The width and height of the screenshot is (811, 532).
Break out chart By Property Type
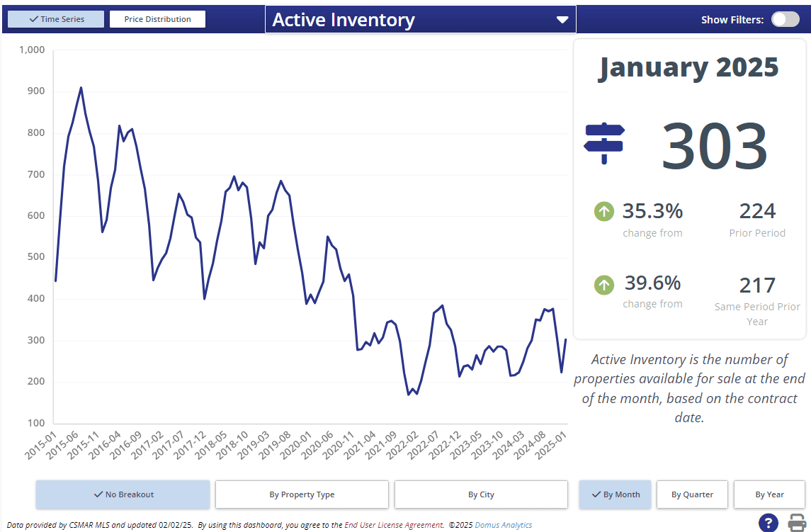302,494
